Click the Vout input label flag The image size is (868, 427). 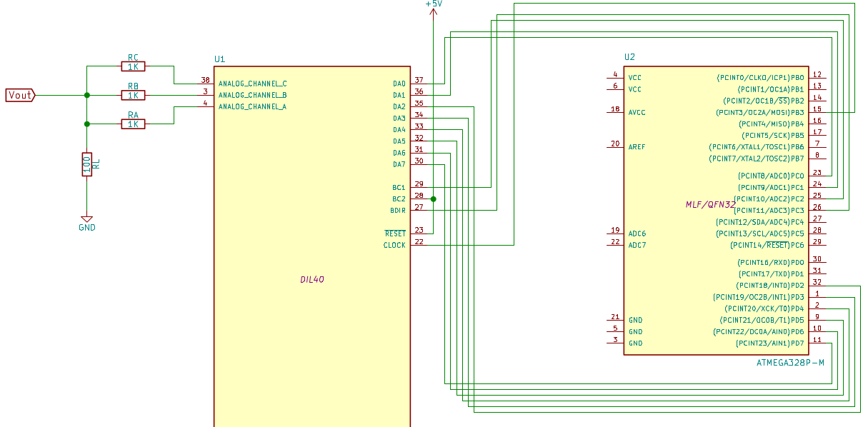[x=21, y=95]
